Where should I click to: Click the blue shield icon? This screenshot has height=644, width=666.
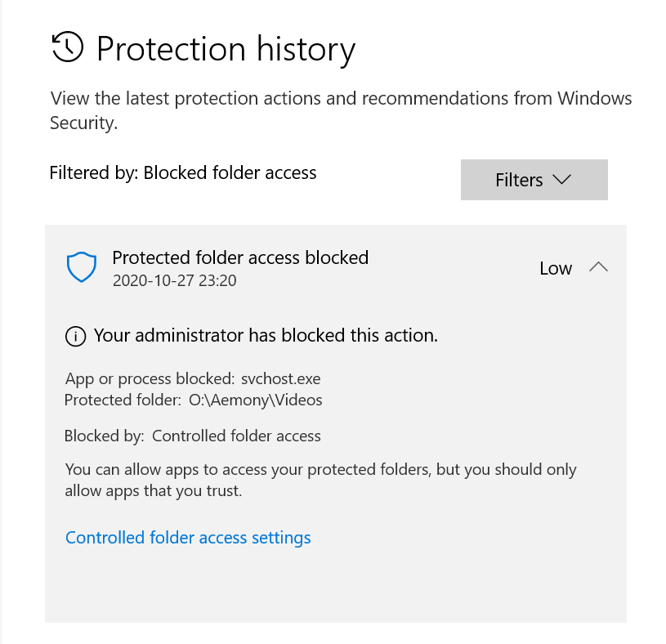click(81, 267)
